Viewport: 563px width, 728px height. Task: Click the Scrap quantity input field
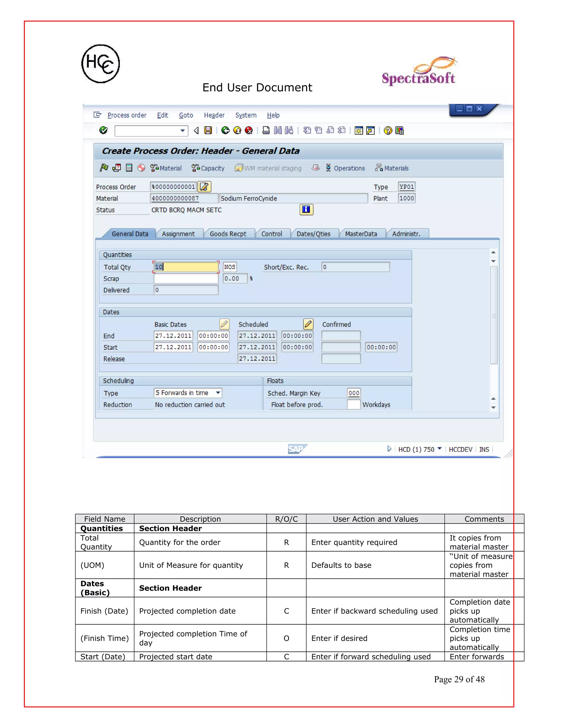pos(186,278)
